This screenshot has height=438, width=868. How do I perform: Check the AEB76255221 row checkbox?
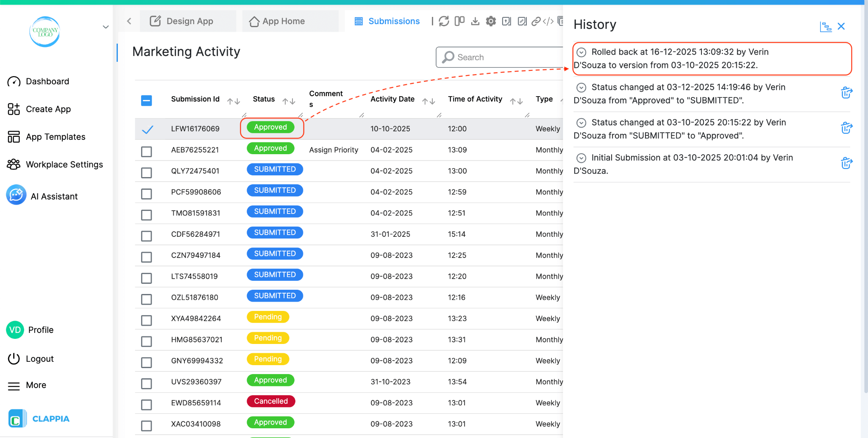coord(147,152)
